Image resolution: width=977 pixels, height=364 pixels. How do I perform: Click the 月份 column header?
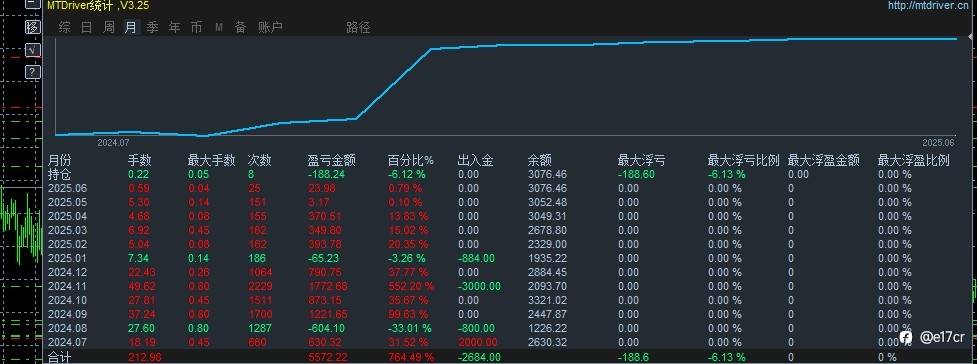pyautogui.click(x=59, y=161)
